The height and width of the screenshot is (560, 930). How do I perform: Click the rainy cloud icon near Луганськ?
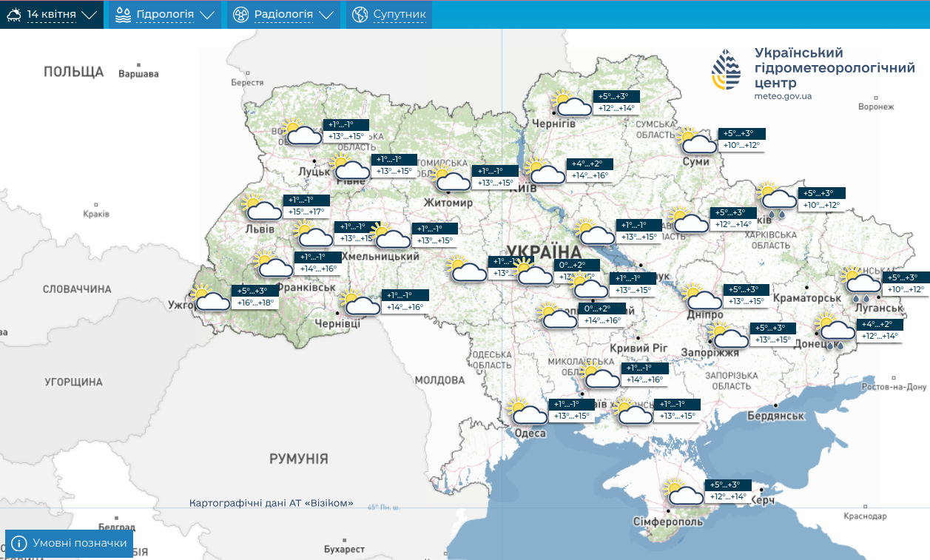pos(861,281)
